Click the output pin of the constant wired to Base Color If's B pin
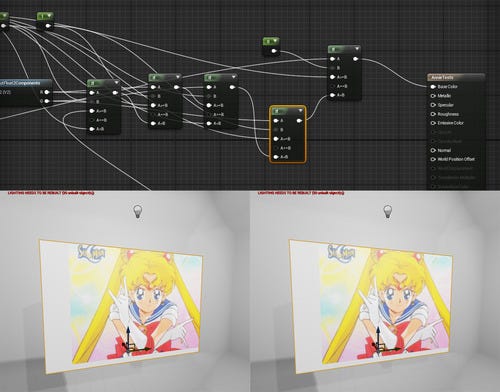 (274, 51)
